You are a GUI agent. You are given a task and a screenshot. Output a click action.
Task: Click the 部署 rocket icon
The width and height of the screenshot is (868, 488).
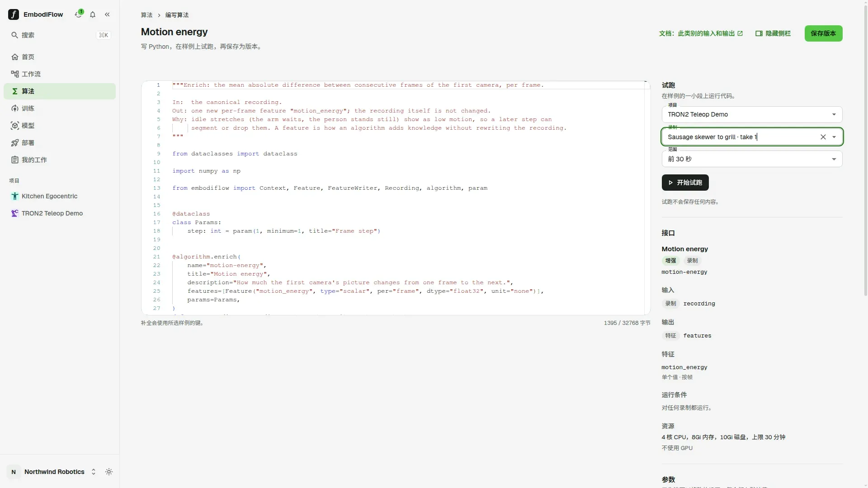pyautogui.click(x=15, y=143)
